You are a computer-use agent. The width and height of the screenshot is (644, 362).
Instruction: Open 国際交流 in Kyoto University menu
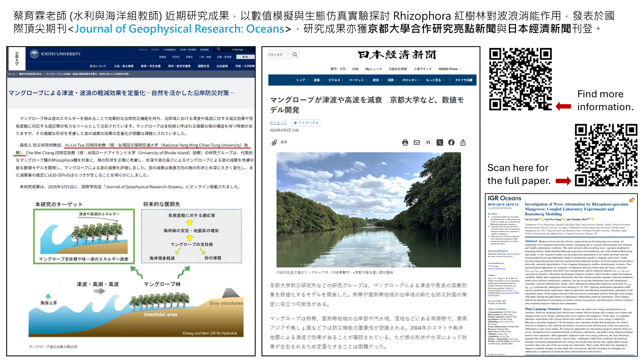(203, 66)
